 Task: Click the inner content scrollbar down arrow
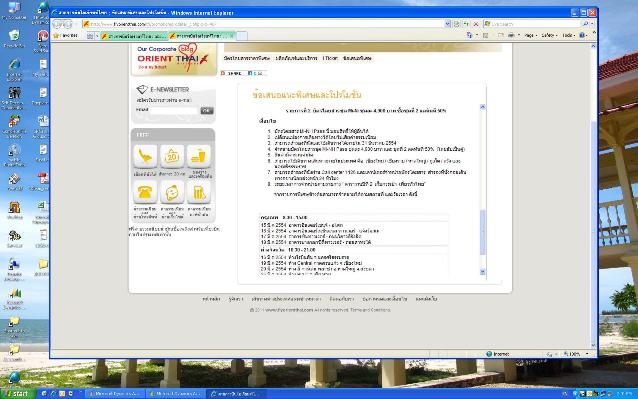click(483, 272)
